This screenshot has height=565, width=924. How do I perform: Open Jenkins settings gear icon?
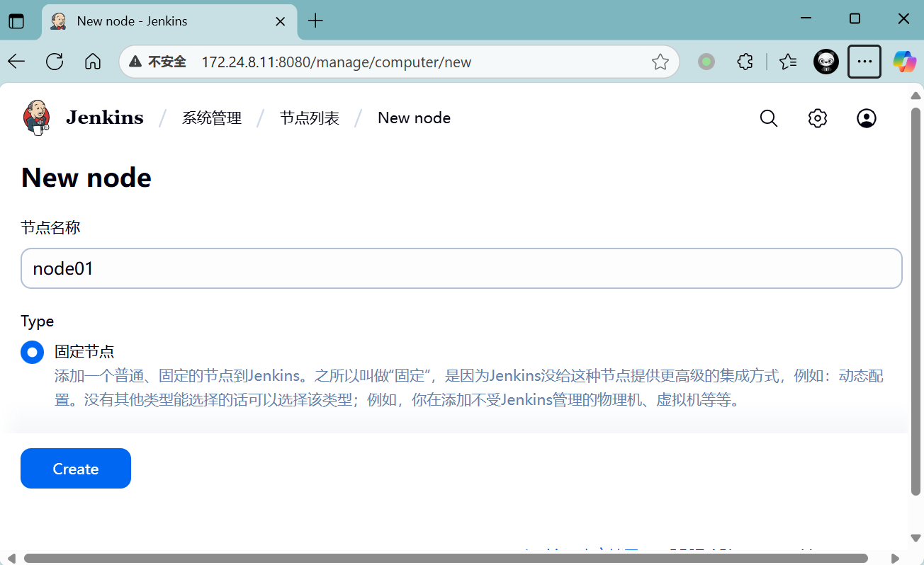(x=818, y=118)
